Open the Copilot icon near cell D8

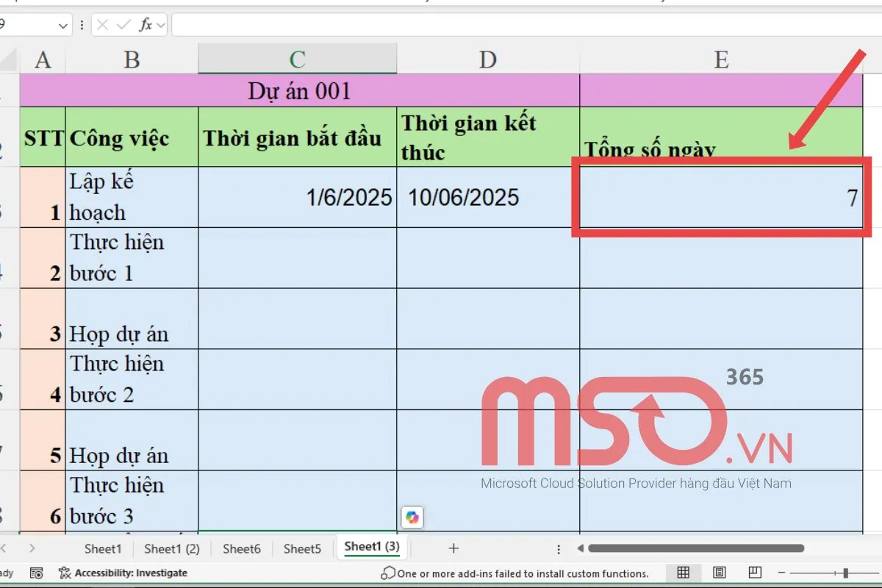pos(413,517)
